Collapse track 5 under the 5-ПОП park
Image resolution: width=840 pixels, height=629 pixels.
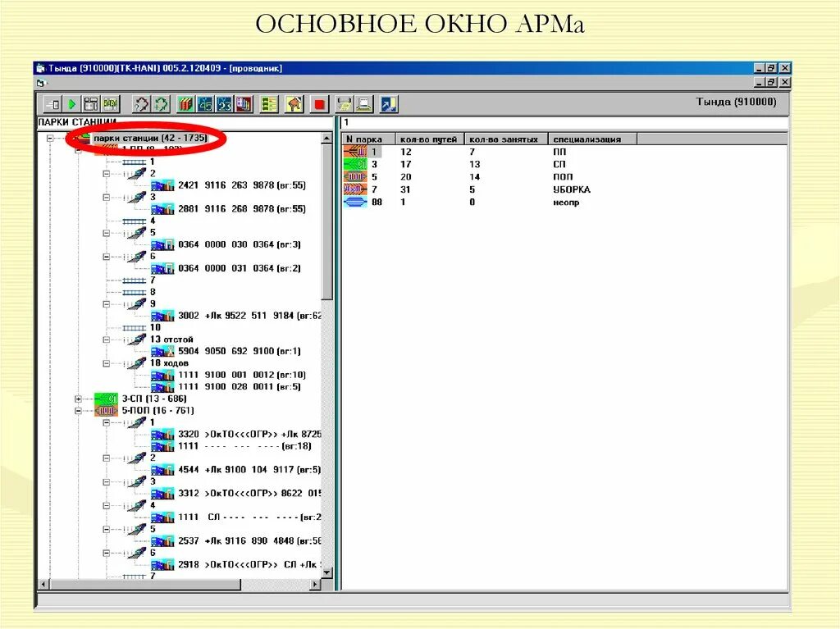coord(106,529)
